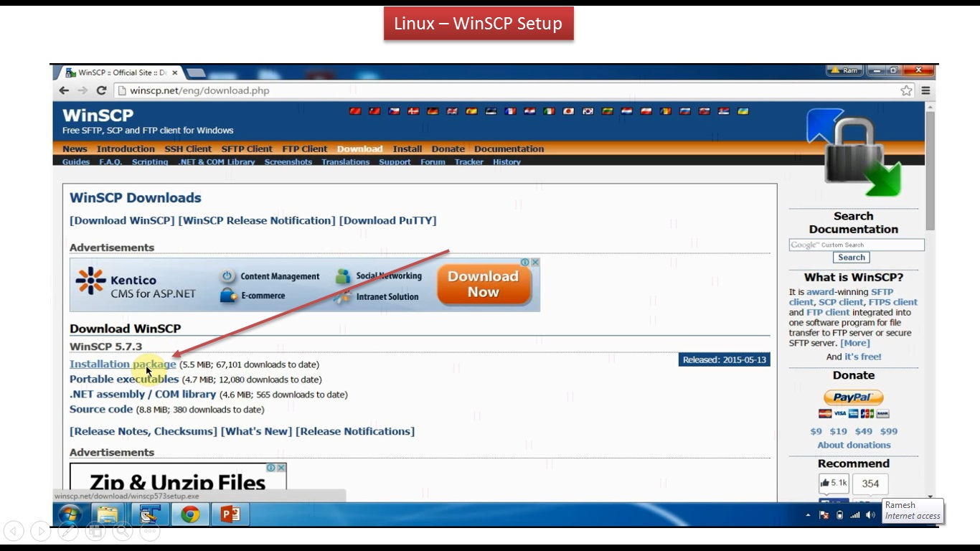
Task: Open the About donations link
Action: (854, 446)
